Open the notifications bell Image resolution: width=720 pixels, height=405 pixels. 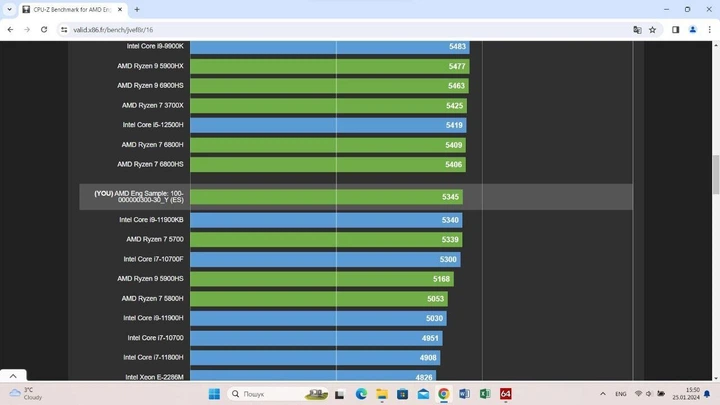pyautogui.click(x=707, y=394)
